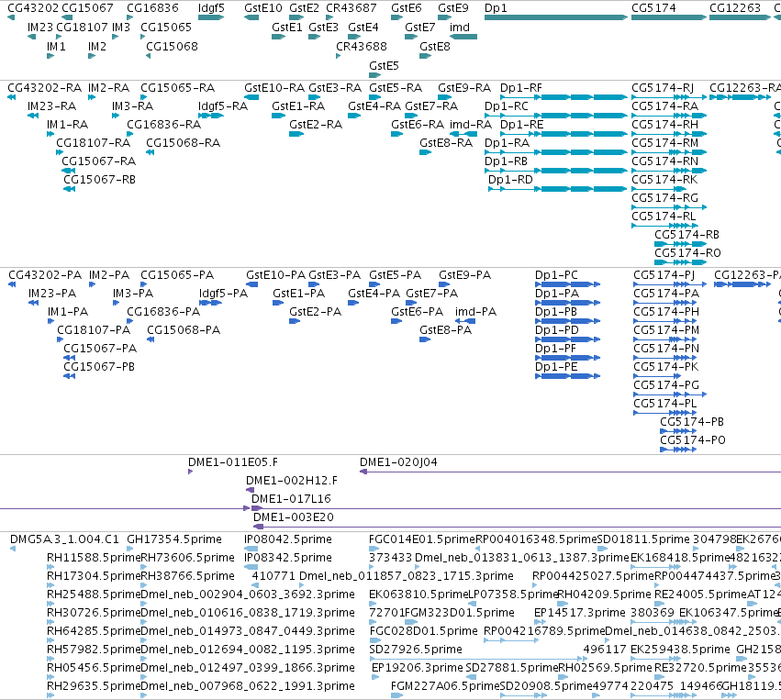Click EST RH05456.5prime
781x700 pixels.
coord(50,677)
